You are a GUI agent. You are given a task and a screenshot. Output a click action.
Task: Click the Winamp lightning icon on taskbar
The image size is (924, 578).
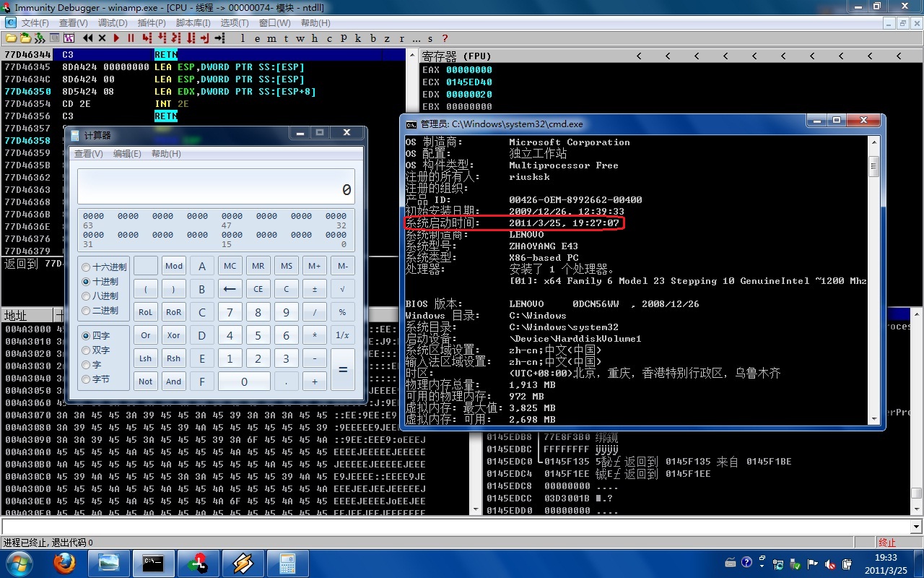(x=243, y=563)
